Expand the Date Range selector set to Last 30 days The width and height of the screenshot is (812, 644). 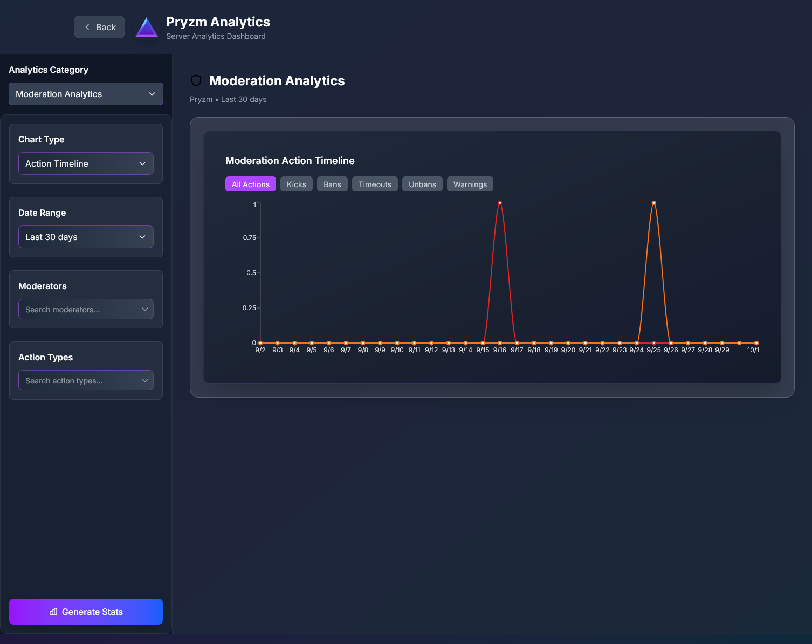(86, 237)
